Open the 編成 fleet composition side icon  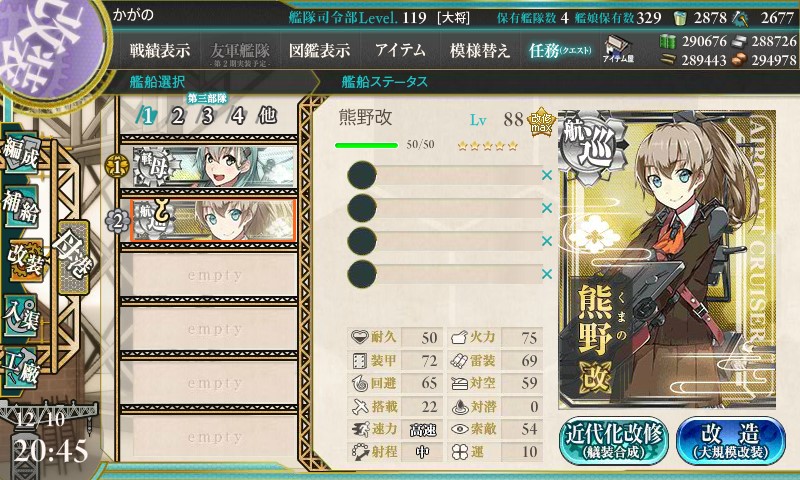tap(21, 154)
